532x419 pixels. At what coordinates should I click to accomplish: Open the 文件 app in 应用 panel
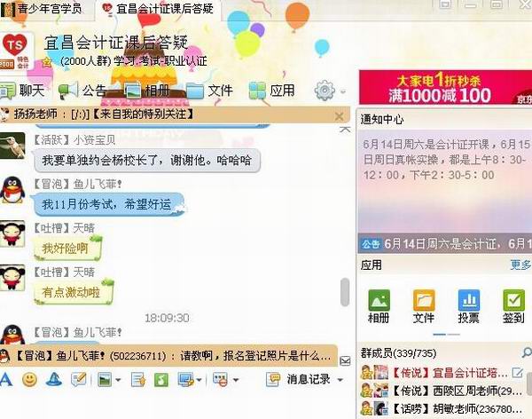(x=424, y=306)
